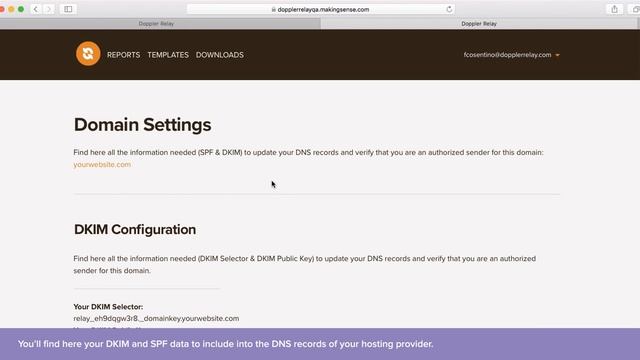Screen dimensions: 640x360
Task: Switch to the first Doppler Relay tab
Action: pyautogui.click(x=160, y=24)
